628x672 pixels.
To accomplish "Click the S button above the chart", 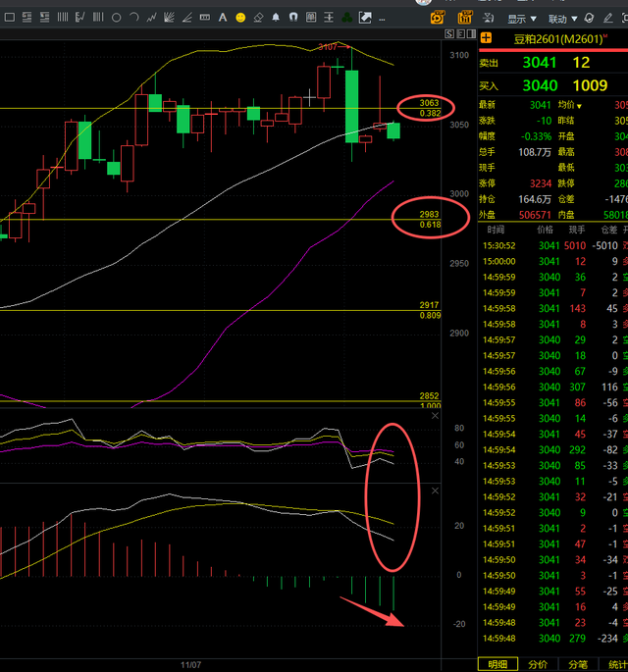I will click(x=449, y=34).
